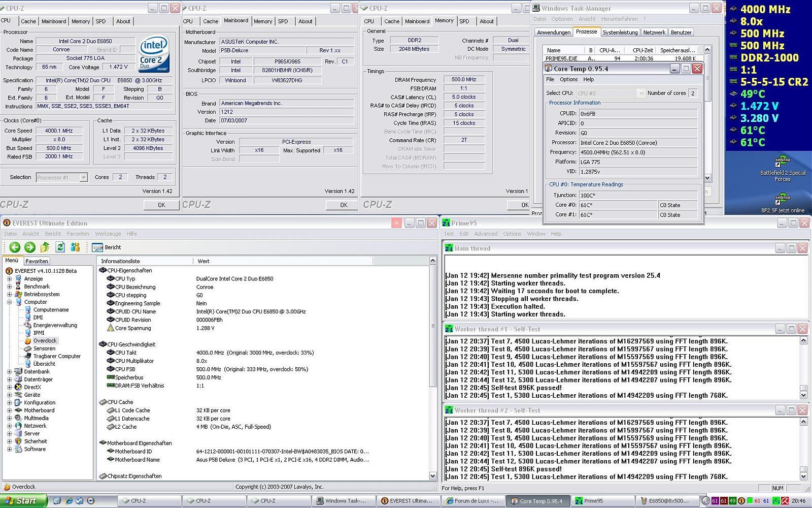Click media player quick launch icon
The height and width of the screenshot is (508, 812).
coord(91,501)
